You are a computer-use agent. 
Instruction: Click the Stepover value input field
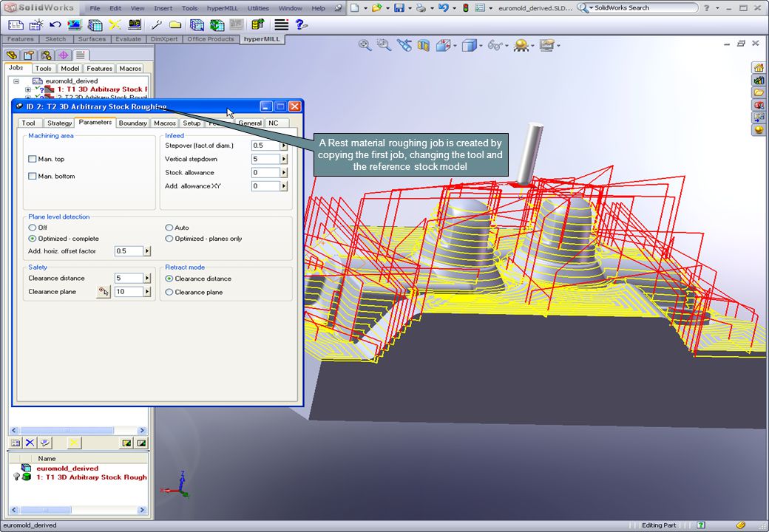265,146
